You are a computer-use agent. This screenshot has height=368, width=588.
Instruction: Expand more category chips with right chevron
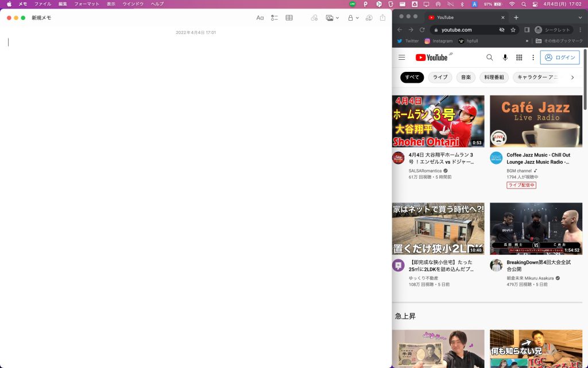pos(572,77)
